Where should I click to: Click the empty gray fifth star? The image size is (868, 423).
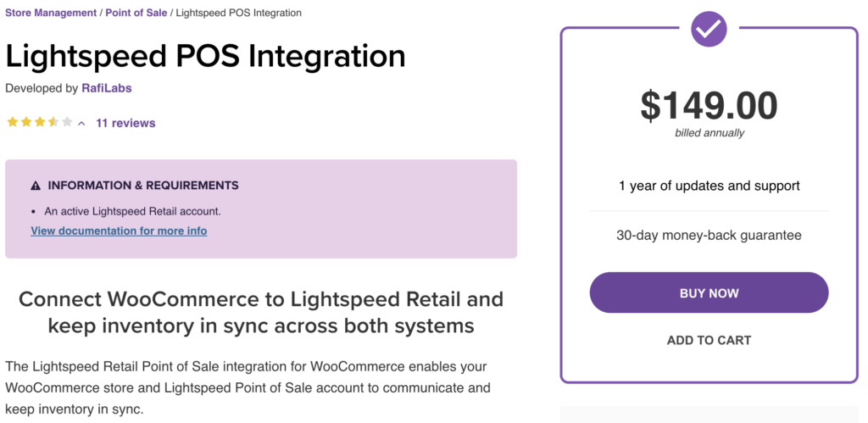[x=67, y=122]
